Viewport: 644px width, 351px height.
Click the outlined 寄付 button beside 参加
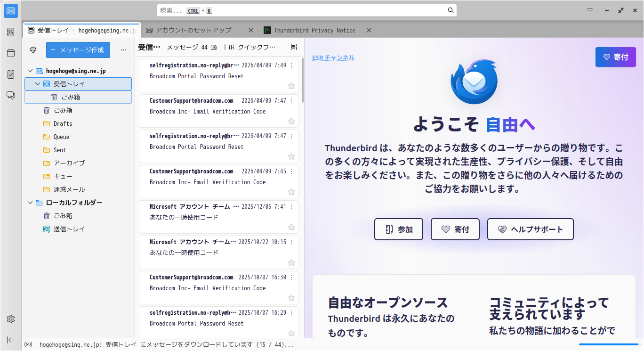[455, 229]
